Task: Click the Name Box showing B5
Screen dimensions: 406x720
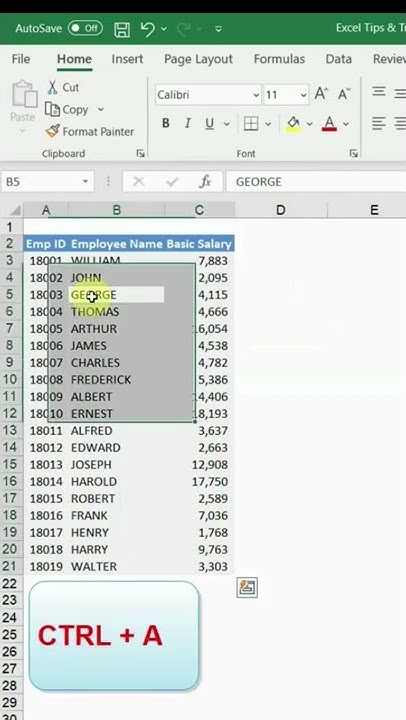Action: pyautogui.click(x=40, y=182)
